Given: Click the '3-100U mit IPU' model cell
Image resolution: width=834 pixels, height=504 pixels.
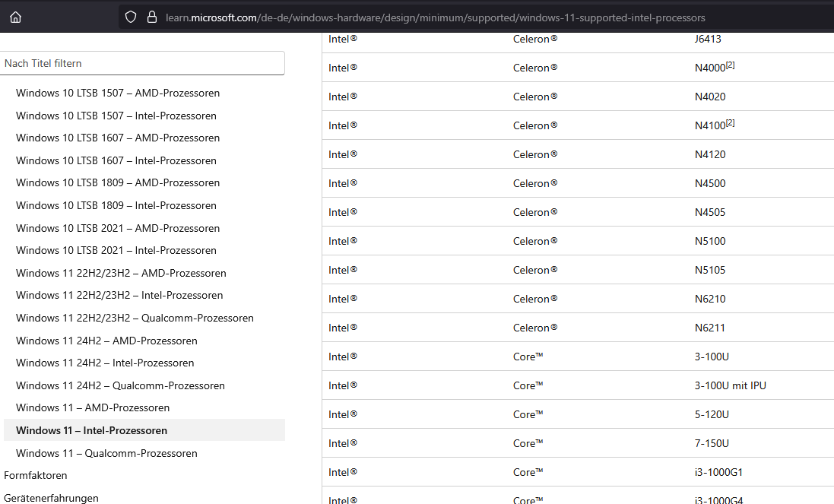Looking at the screenshot, I should pyautogui.click(x=731, y=385).
